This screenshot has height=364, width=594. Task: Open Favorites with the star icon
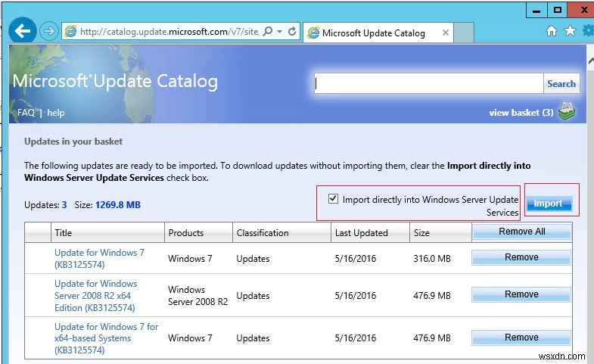(570, 31)
